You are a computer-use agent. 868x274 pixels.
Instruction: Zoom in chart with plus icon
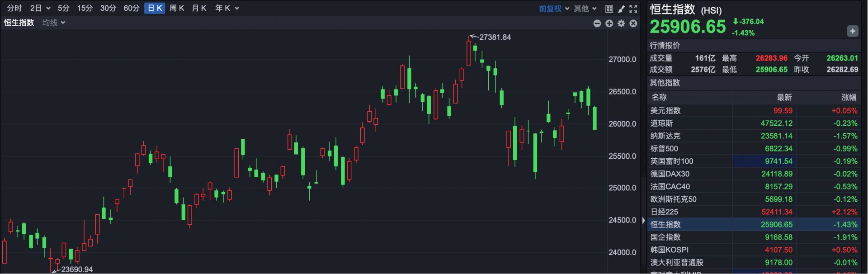[609, 23]
